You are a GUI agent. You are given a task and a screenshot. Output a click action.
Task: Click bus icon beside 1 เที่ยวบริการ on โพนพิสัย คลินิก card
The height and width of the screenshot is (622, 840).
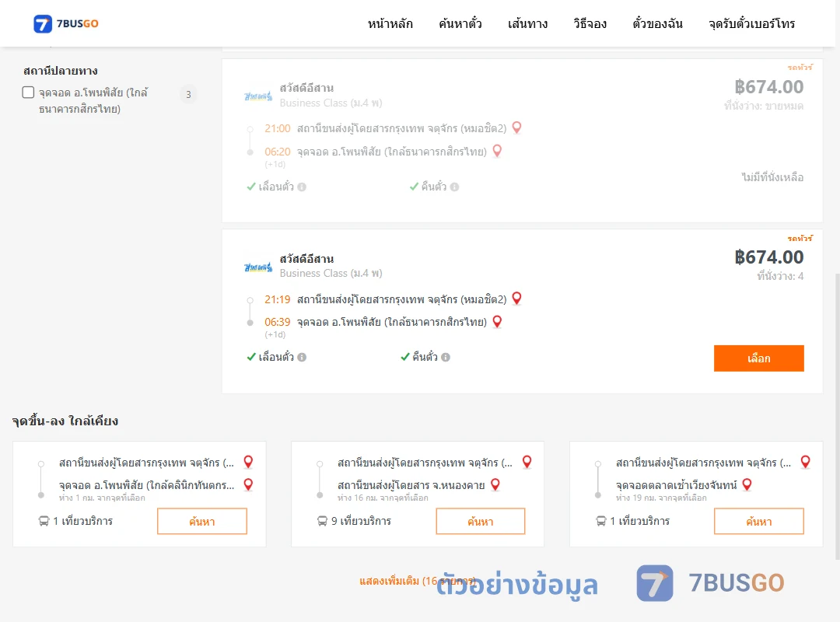pos(44,521)
